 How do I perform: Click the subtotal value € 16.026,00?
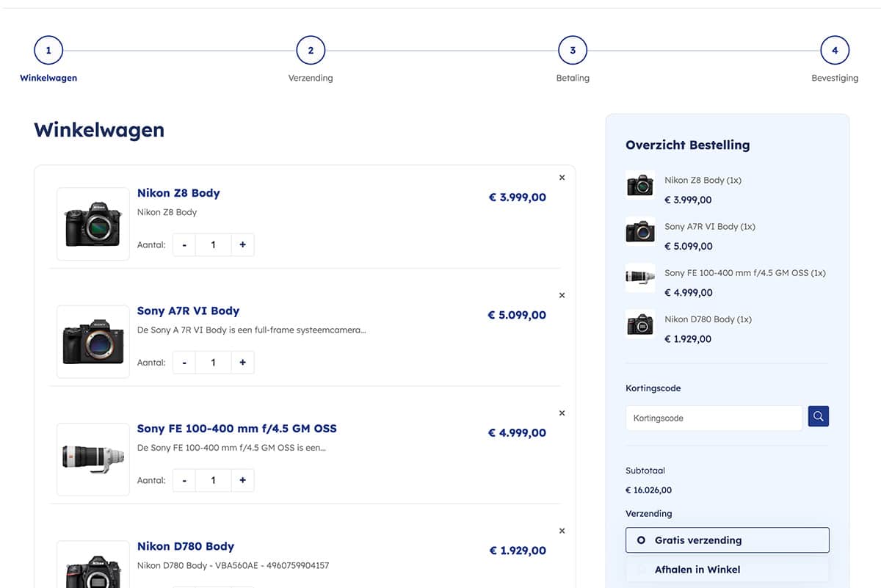tap(648, 490)
